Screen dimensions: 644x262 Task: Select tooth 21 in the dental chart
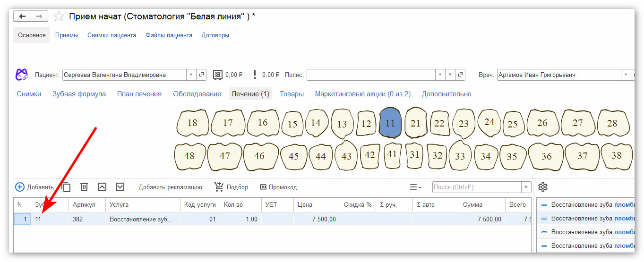point(415,123)
